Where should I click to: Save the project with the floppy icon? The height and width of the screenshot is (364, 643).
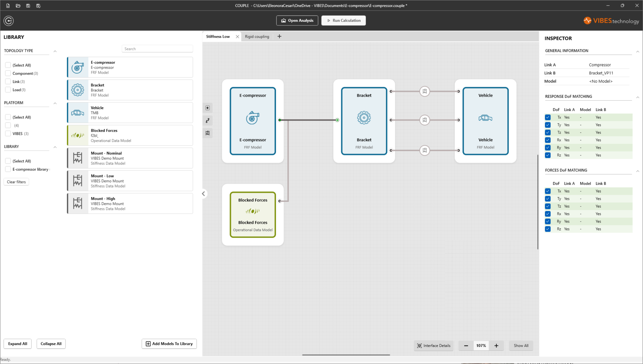[x=28, y=6]
